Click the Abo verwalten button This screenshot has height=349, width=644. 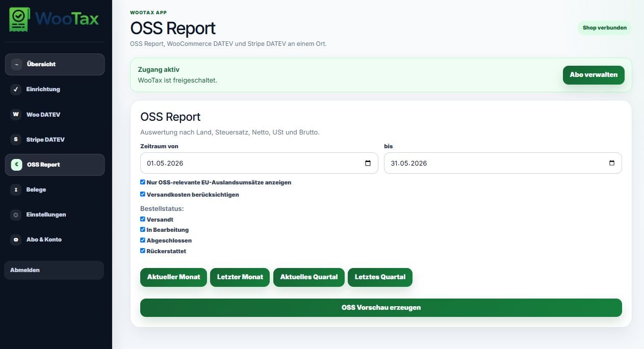(594, 75)
